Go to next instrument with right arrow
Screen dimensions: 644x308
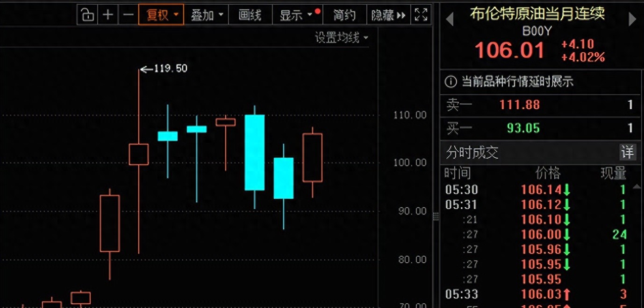[x=633, y=19]
